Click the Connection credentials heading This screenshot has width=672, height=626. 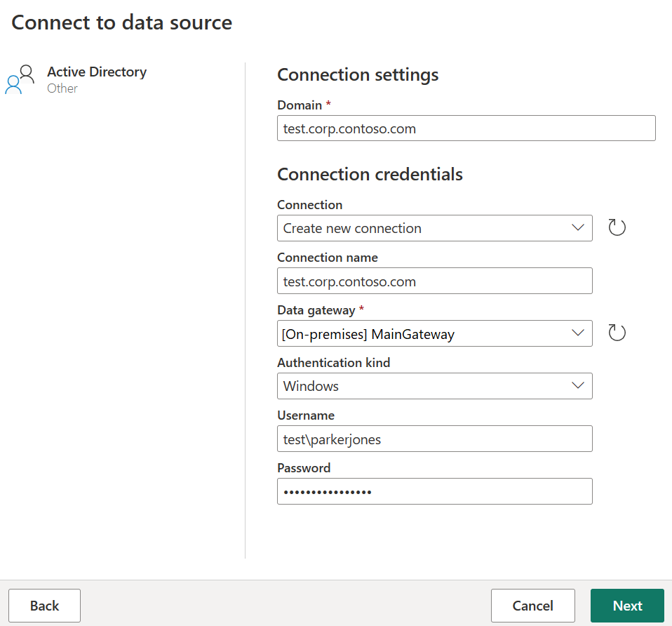pyautogui.click(x=370, y=173)
